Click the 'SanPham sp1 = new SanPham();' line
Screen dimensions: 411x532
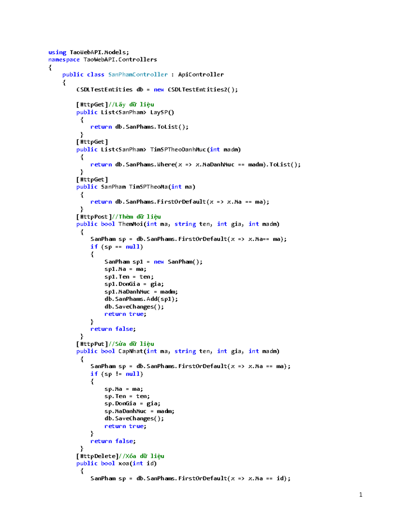point(153,262)
